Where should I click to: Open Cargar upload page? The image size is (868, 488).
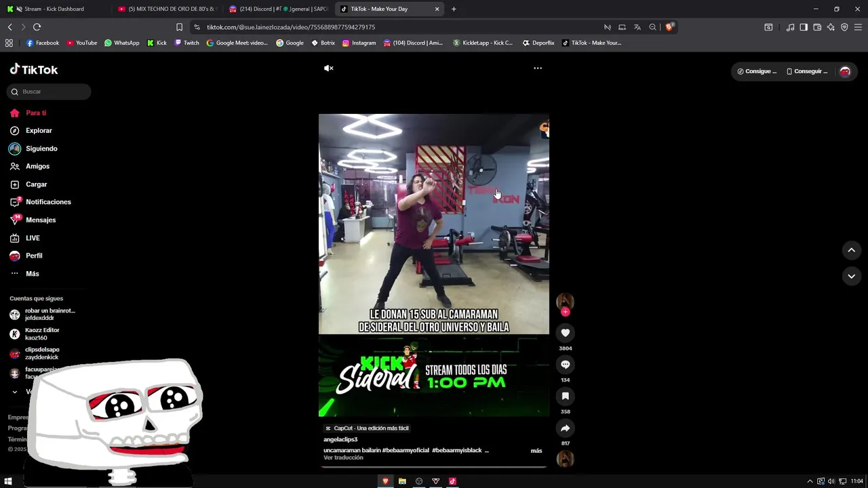(x=28, y=184)
